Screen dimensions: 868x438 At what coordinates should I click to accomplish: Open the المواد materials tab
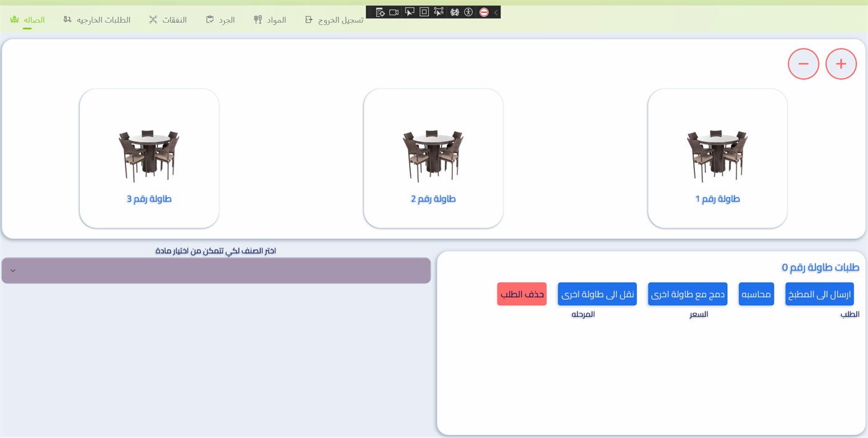270,20
